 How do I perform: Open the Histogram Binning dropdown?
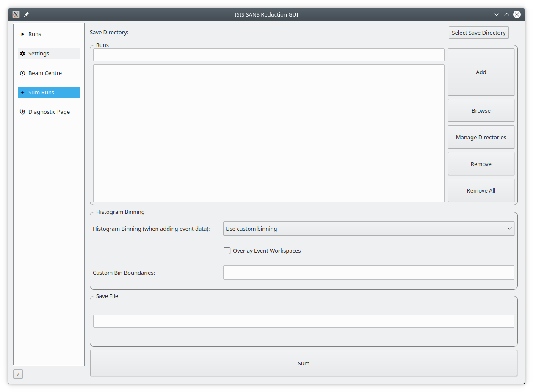(x=368, y=229)
